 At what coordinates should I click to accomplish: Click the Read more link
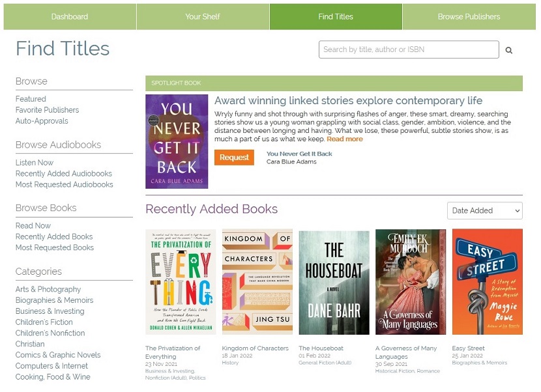click(x=345, y=139)
